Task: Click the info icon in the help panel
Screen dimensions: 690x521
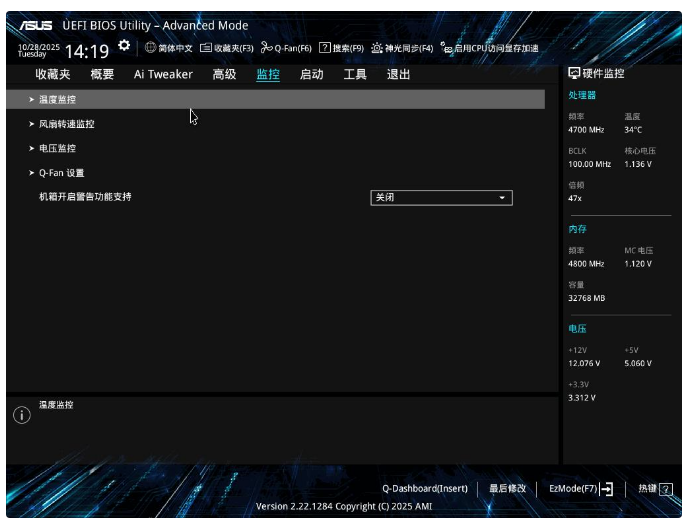Action: pyautogui.click(x=21, y=415)
